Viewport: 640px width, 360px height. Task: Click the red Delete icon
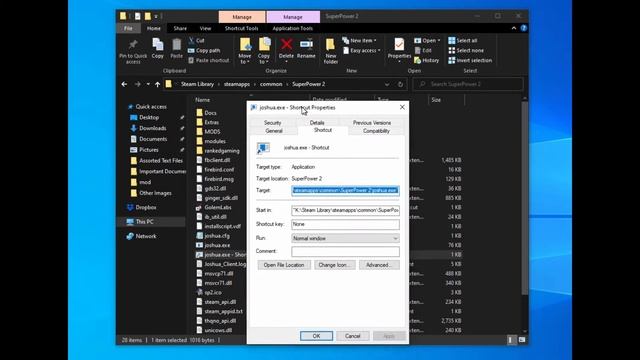point(287,44)
